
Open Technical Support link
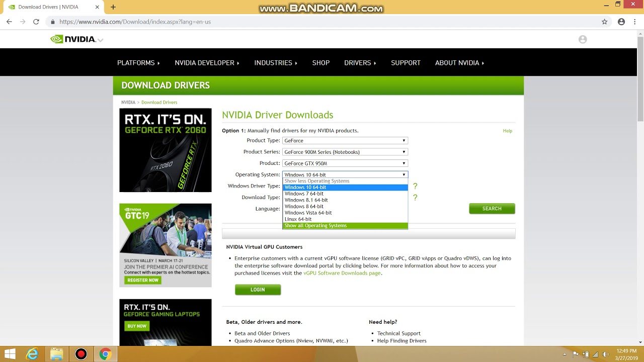[x=399, y=333]
